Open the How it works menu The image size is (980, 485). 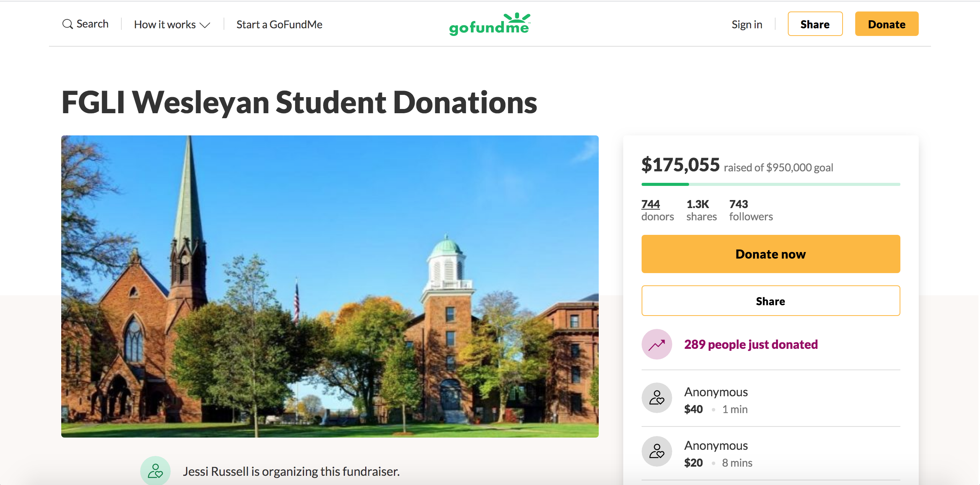(172, 24)
